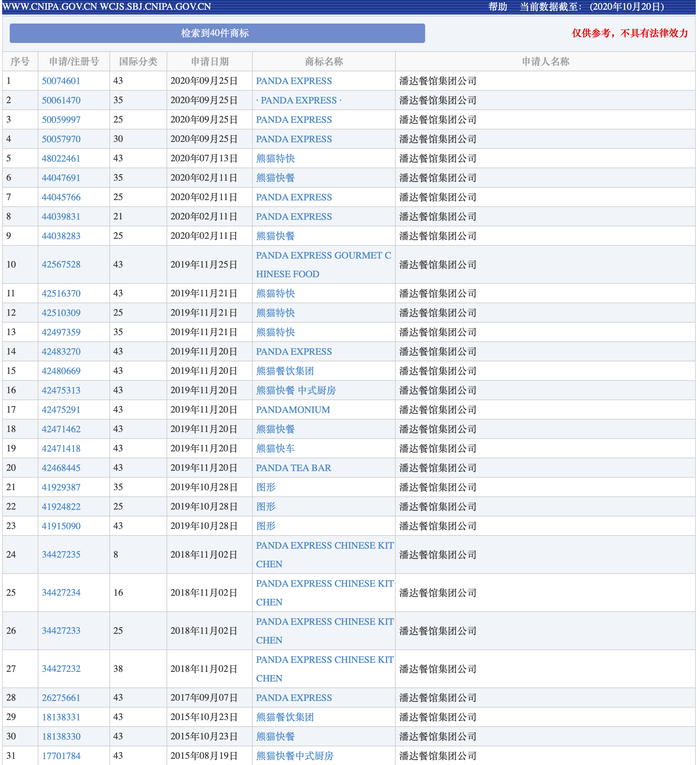This screenshot has height=765, width=700.
Task: Click the 序号 column header
Action: click(x=20, y=61)
